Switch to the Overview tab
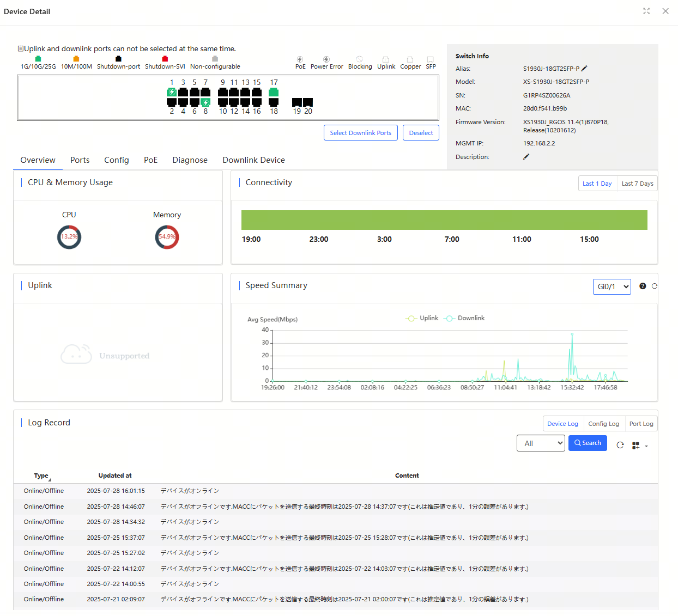 click(x=38, y=160)
